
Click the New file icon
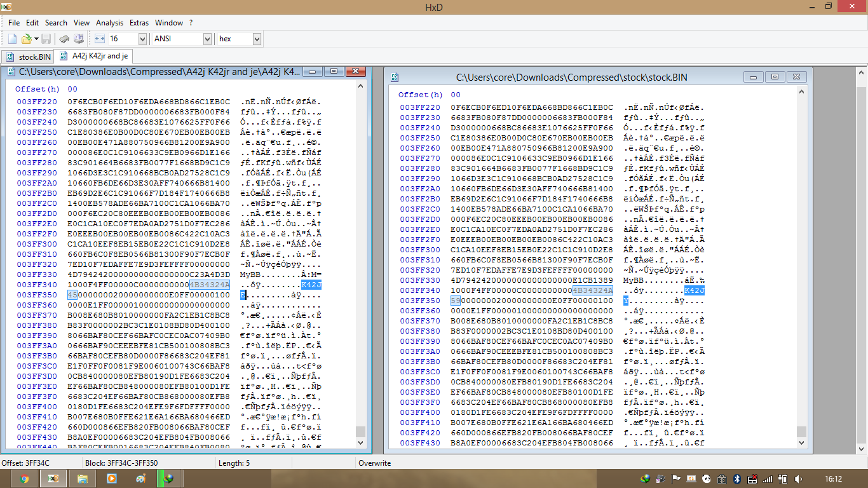12,39
